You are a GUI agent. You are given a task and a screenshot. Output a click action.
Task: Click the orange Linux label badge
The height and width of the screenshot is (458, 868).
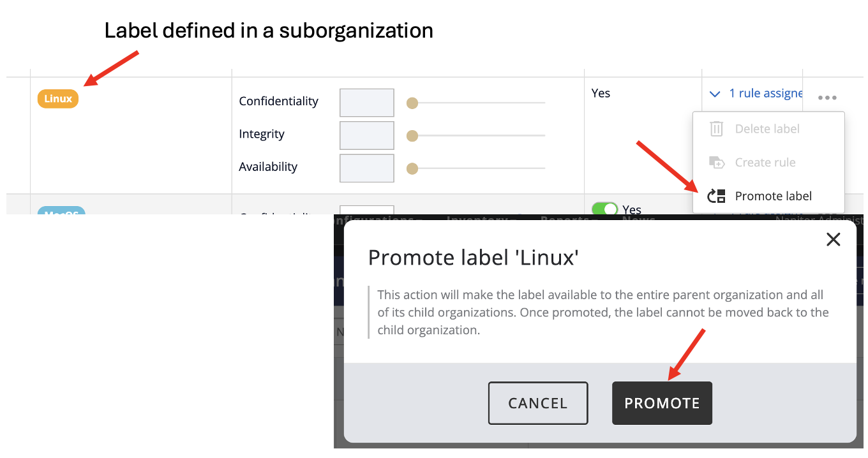pos(58,99)
